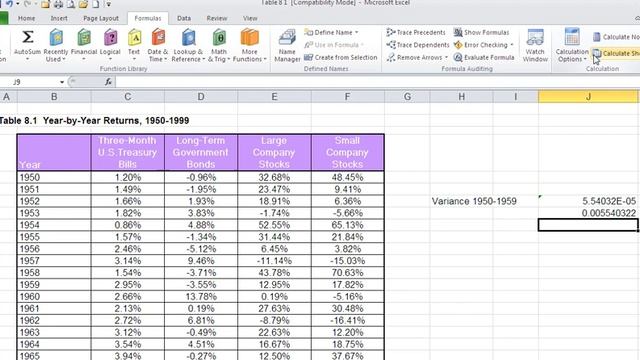Select cell 1950 in Year column
640x360 pixels.
54,178
